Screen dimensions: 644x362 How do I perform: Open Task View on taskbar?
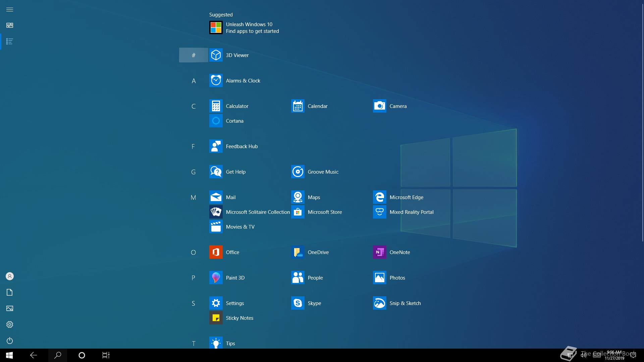coord(106,355)
